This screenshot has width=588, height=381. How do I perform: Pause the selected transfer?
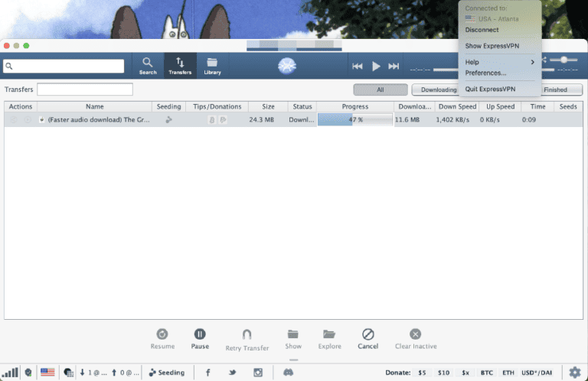click(x=200, y=338)
